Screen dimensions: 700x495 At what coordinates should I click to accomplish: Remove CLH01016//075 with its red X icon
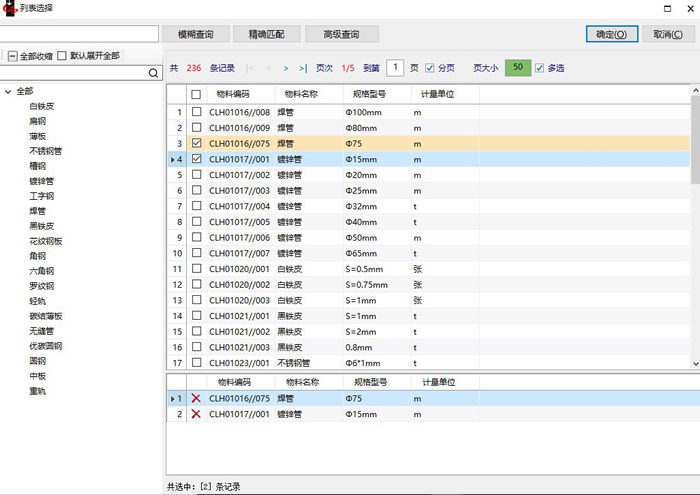coord(196,399)
